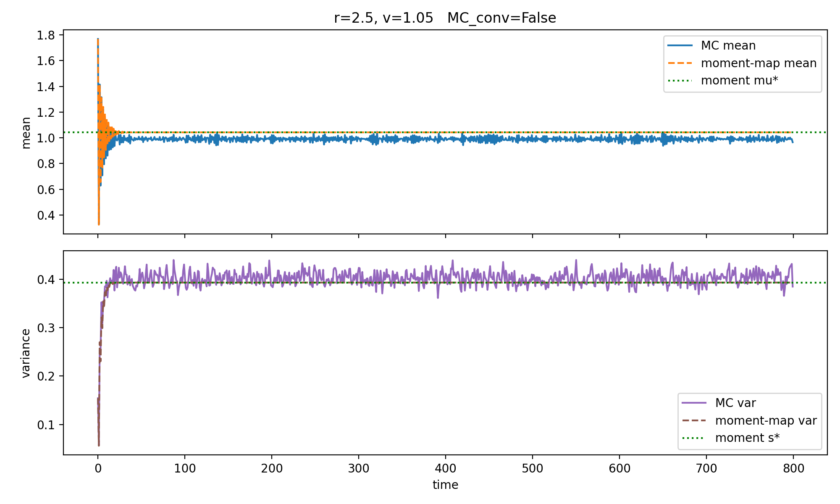Click the 'moment mu*' legend text
840x504 pixels.
(739, 80)
